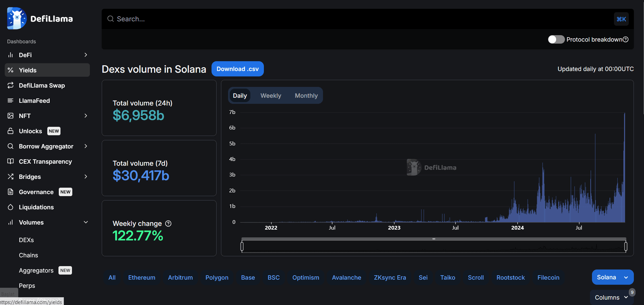644x305 pixels.
Task: Click the CEX Transparency book icon
Action: (x=10, y=161)
